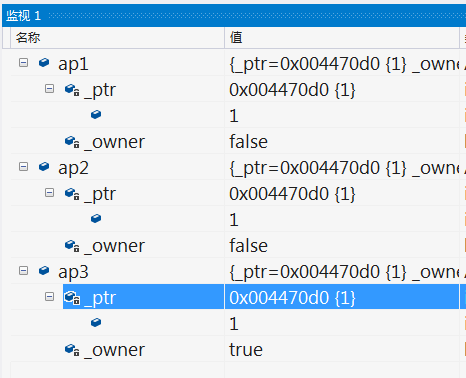Click the value 1 under ap2's _ptr
The width and height of the screenshot is (466, 378).
(234, 220)
